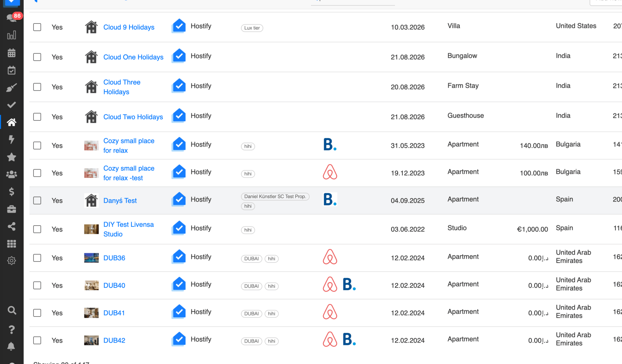622x364 pixels.
Task: Open the share nodes icon in sidebar
Action: [12, 226]
